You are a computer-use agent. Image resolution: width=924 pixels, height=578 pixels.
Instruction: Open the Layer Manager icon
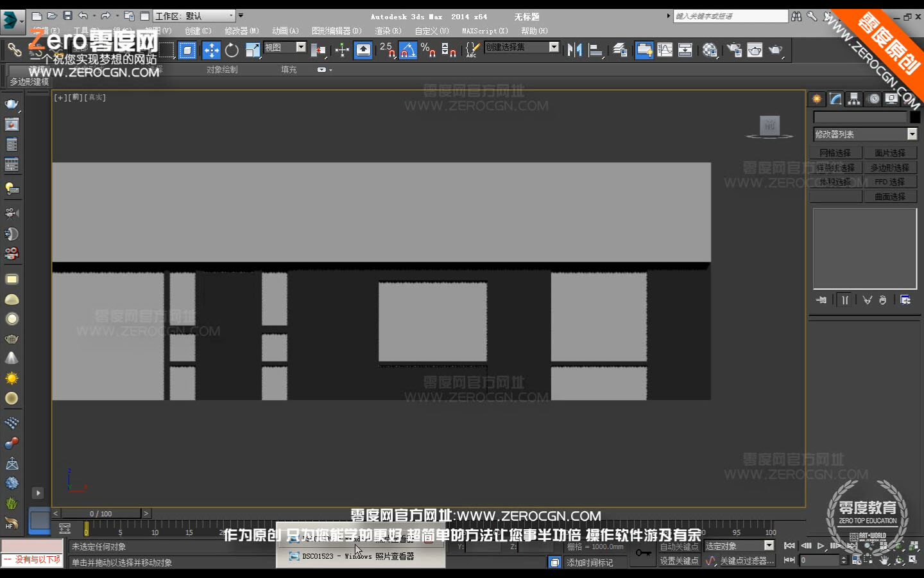pyautogui.click(x=620, y=50)
